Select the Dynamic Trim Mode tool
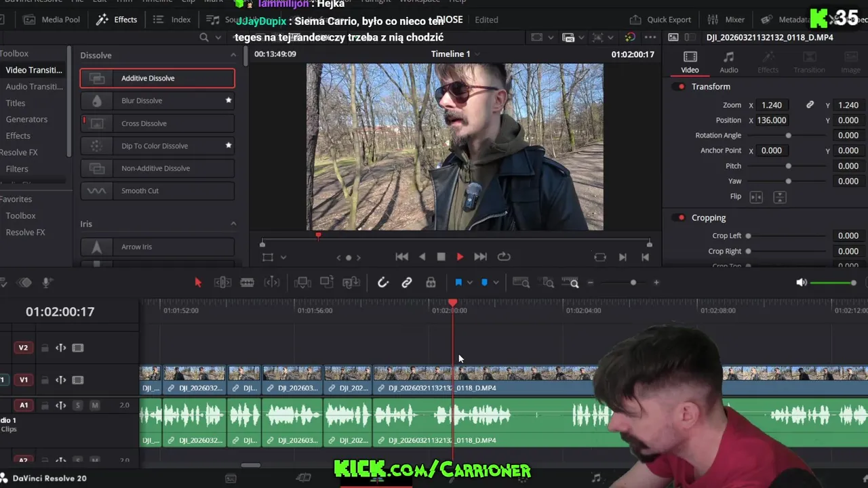 [x=271, y=283]
